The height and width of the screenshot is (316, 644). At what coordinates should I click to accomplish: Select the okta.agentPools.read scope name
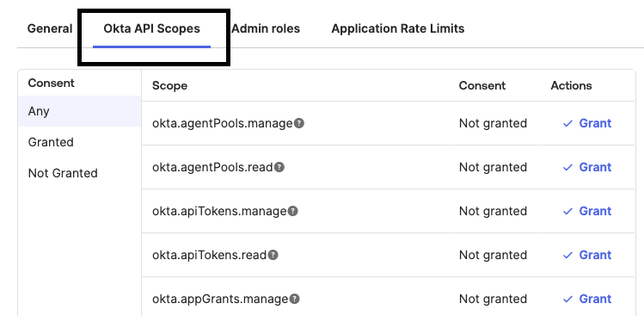pyautogui.click(x=212, y=167)
